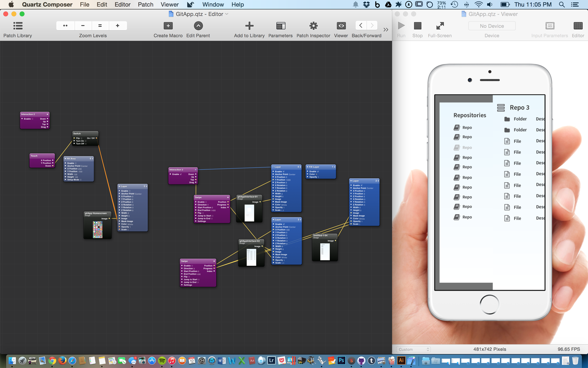Viewport: 588px width, 368px height.
Task: Click the Stop icon in Viewer window
Action: (418, 26)
